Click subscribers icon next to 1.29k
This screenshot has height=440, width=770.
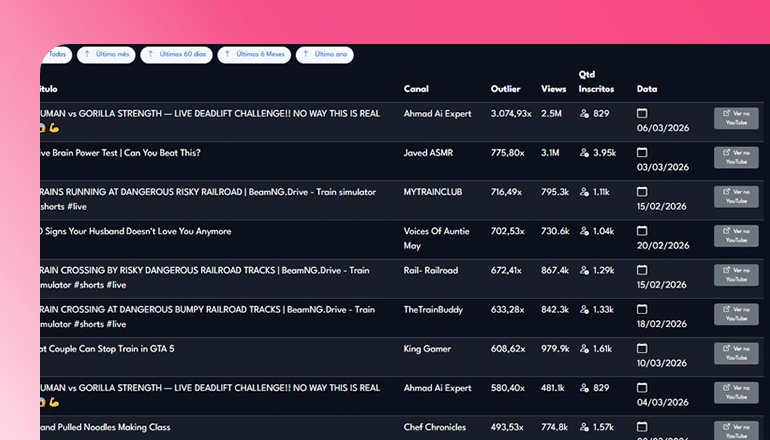pyautogui.click(x=584, y=270)
